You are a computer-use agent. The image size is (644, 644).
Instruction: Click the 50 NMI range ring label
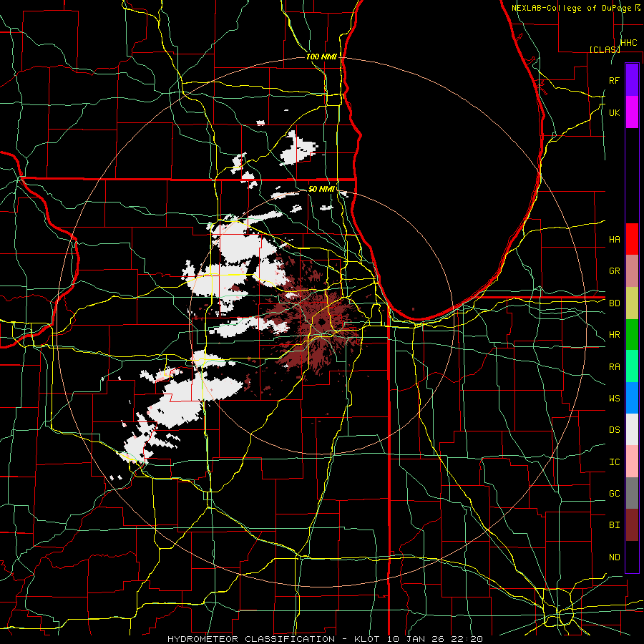click(x=321, y=189)
